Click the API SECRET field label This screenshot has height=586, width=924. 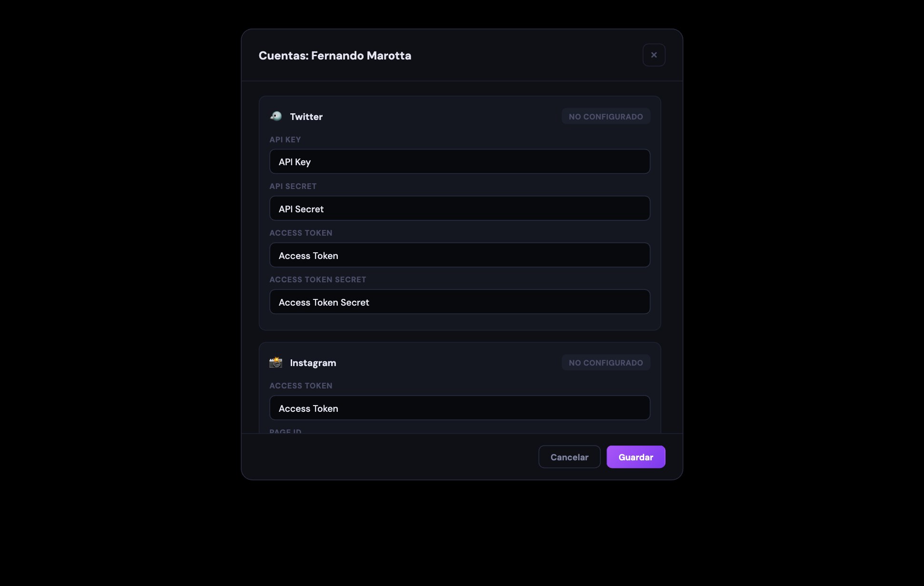click(293, 186)
